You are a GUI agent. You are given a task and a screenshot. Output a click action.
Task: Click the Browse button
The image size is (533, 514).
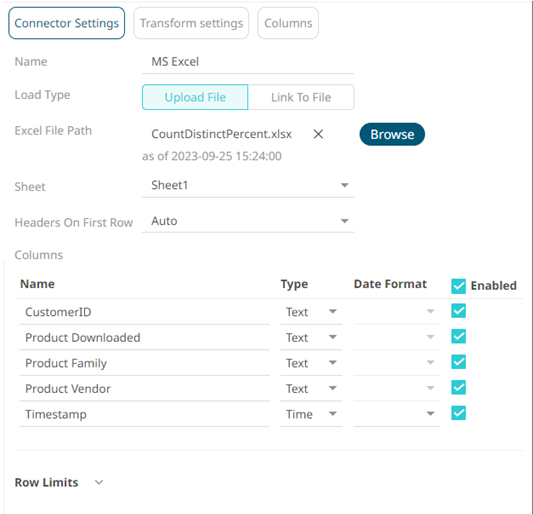point(392,134)
